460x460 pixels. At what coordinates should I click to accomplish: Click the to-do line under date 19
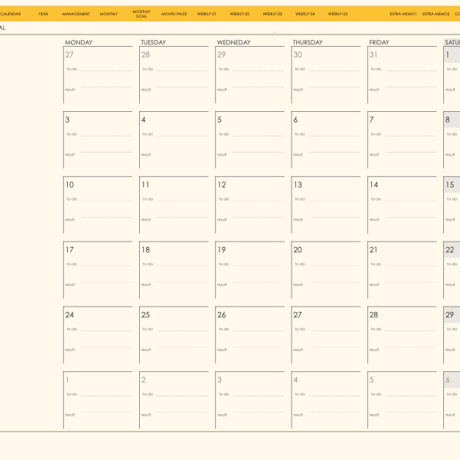click(258, 266)
